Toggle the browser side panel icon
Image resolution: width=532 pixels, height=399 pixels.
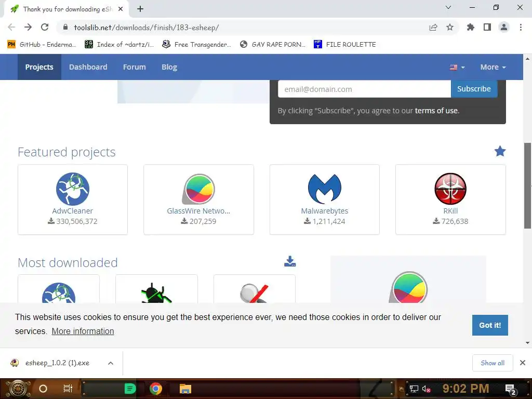487,28
